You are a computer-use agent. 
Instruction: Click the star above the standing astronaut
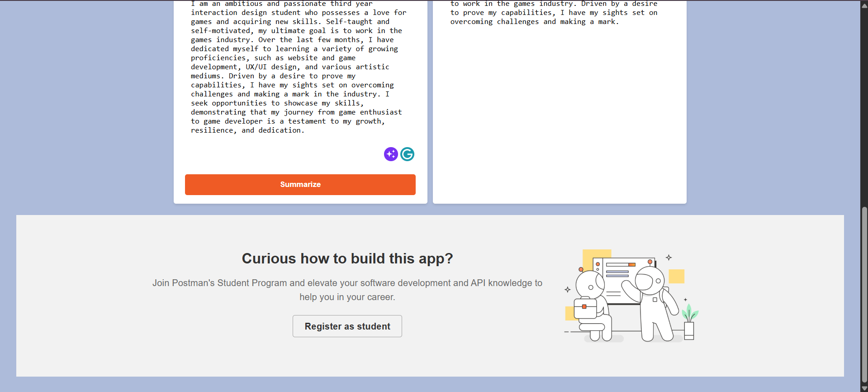tap(669, 258)
